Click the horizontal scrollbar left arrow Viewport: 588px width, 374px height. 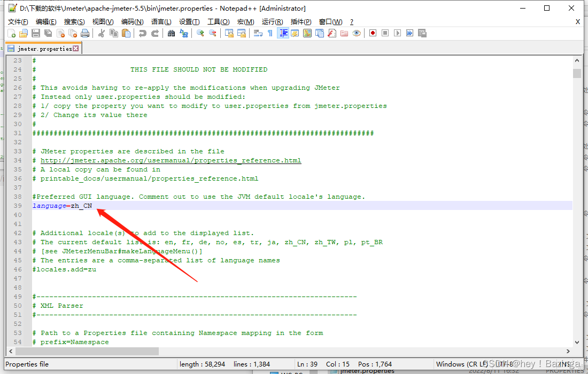click(x=11, y=351)
